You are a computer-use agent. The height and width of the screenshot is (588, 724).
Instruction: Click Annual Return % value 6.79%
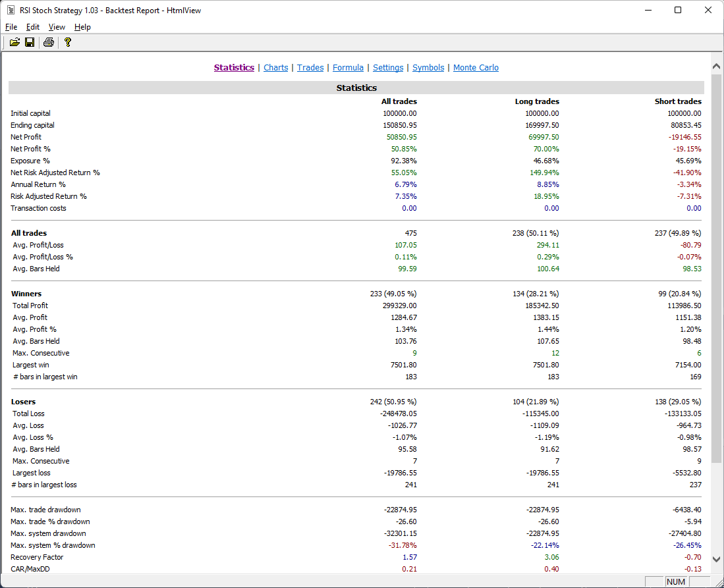(405, 184)
